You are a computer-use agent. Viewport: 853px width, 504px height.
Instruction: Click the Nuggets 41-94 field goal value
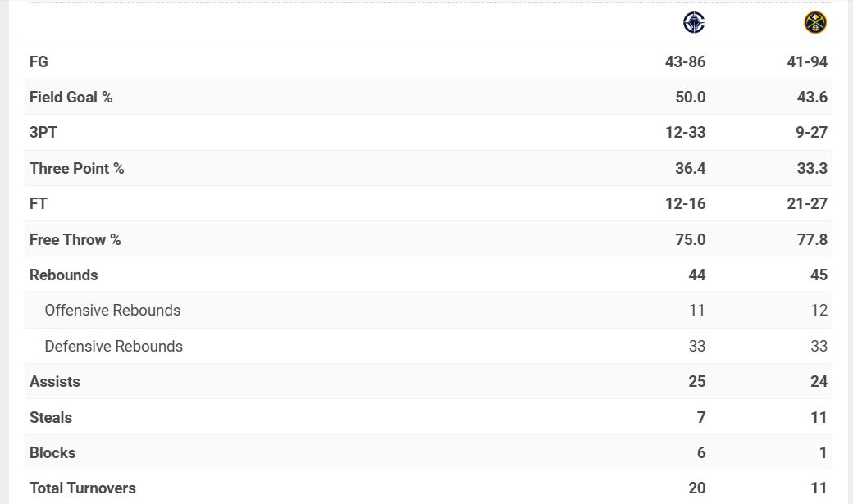807,61
